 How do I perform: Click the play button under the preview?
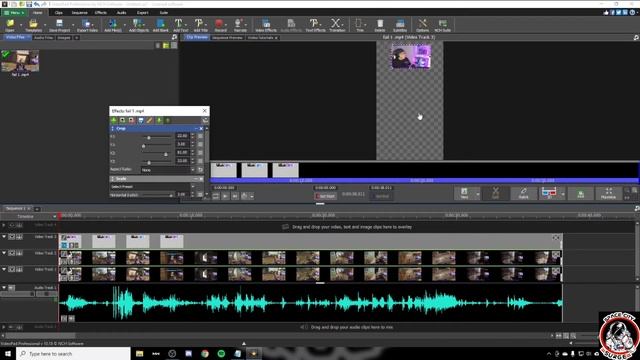point(225,196)
